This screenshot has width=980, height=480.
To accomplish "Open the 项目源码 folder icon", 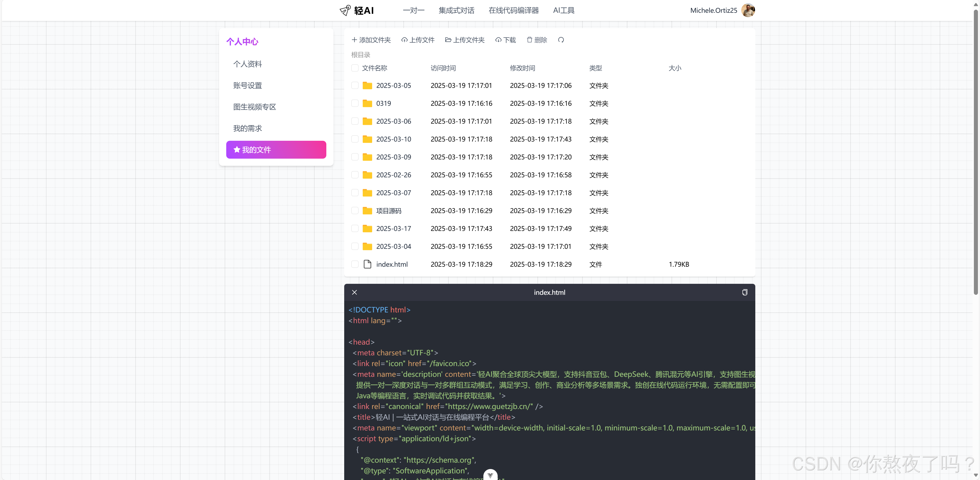I will (x=367, y=210).
